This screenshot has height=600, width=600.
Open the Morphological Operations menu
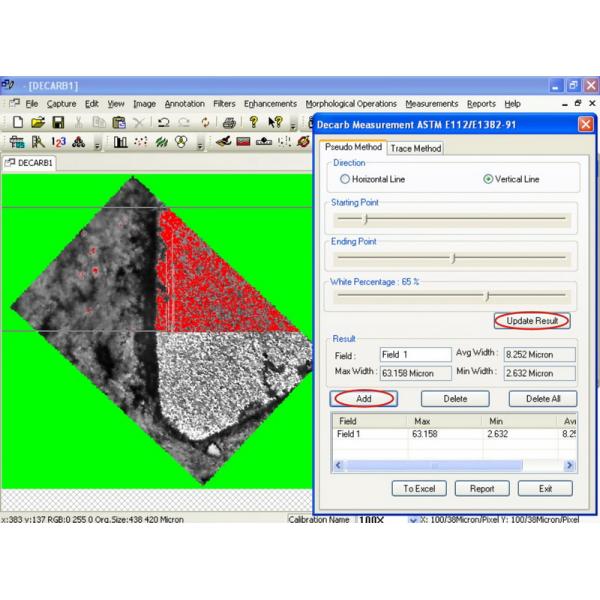350,104
